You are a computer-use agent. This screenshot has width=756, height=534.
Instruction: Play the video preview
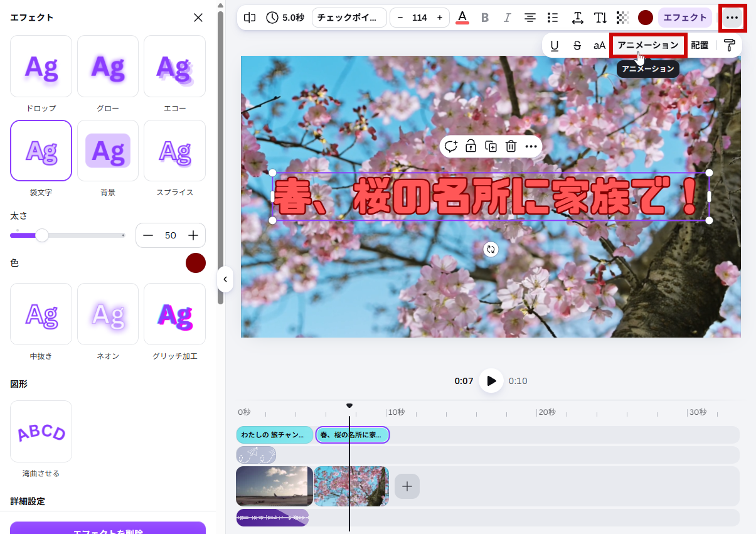pos(491,381)
